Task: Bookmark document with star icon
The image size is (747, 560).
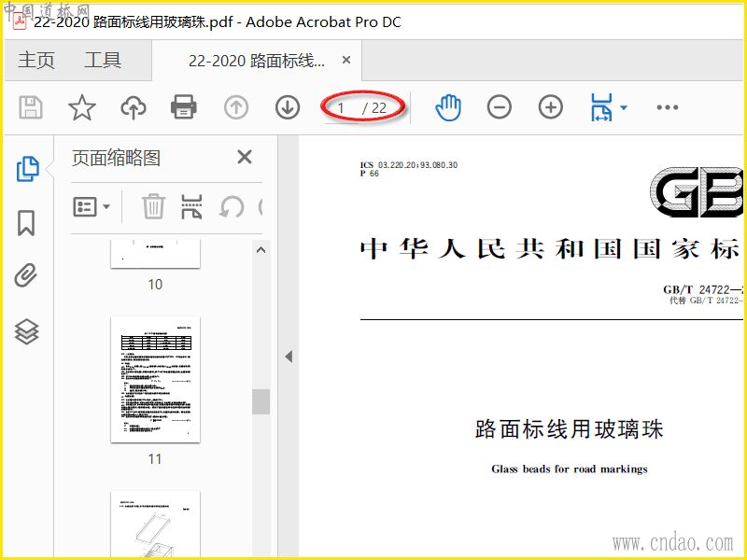Action: 82,107
